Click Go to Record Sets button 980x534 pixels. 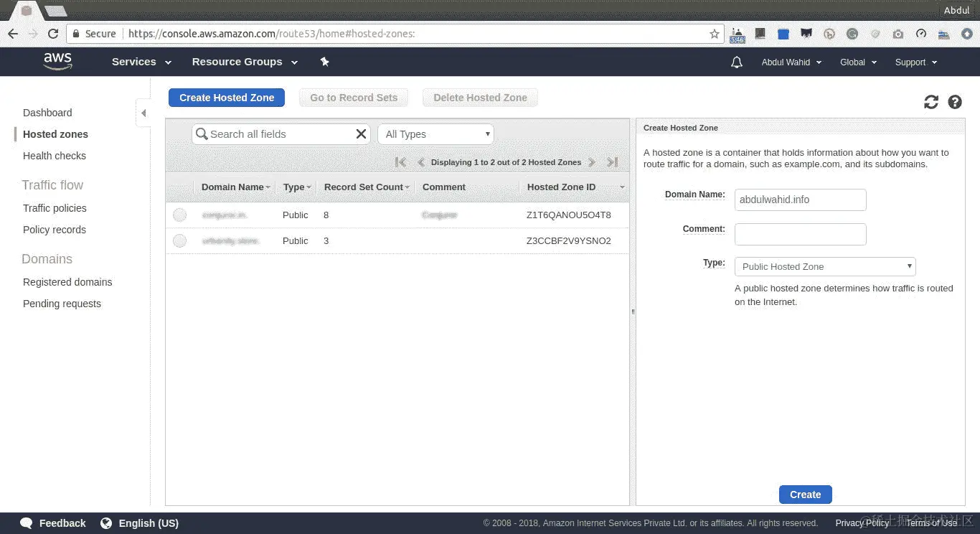(x=354, y=98)
